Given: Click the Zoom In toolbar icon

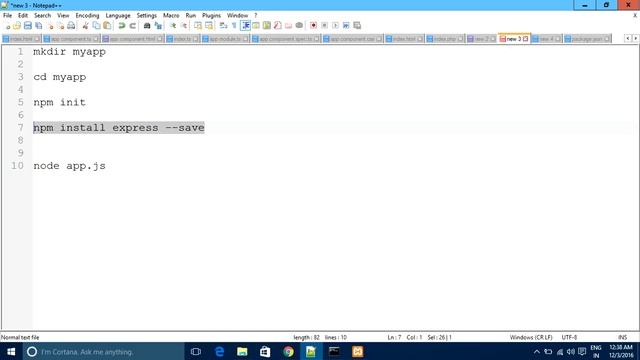Looking at the screenshot, I should coord(173,26).
